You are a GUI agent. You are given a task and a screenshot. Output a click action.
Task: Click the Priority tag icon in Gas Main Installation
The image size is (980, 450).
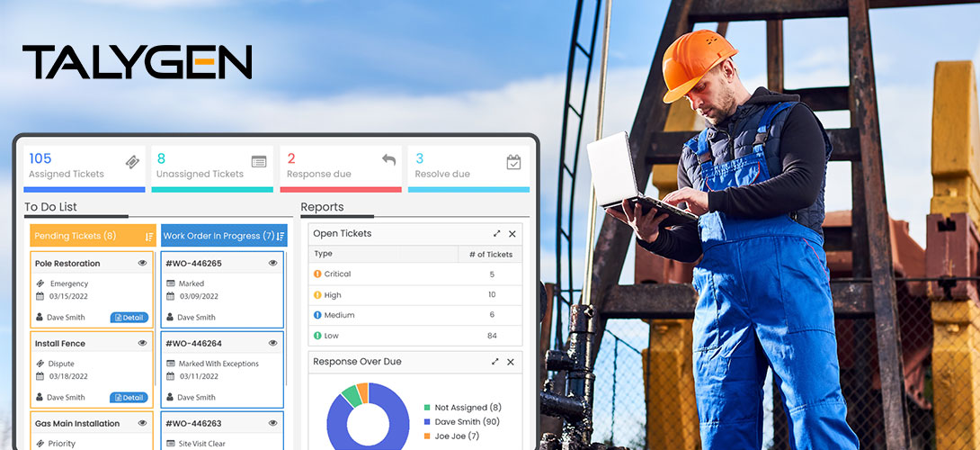point(40,444)
